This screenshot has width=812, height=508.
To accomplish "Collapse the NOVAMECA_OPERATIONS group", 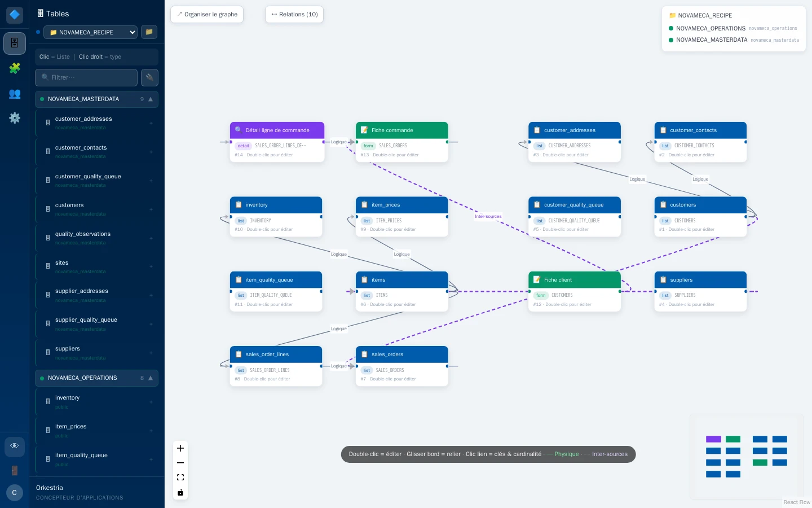I will (96, 378).
